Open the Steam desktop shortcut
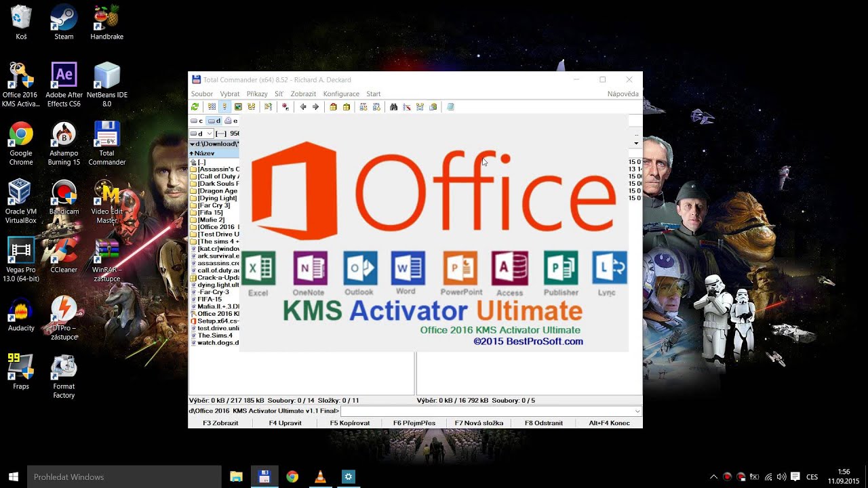 (x=64, y=22)
